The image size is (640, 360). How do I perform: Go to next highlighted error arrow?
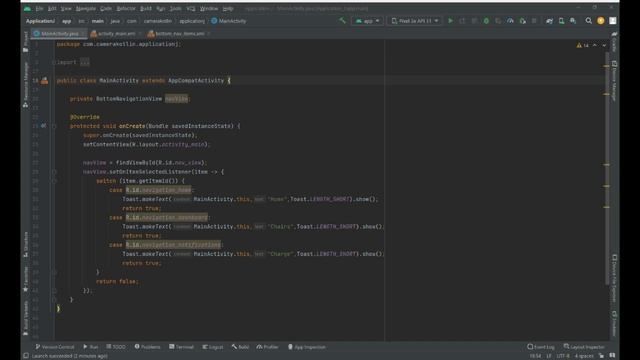point(604,45)
